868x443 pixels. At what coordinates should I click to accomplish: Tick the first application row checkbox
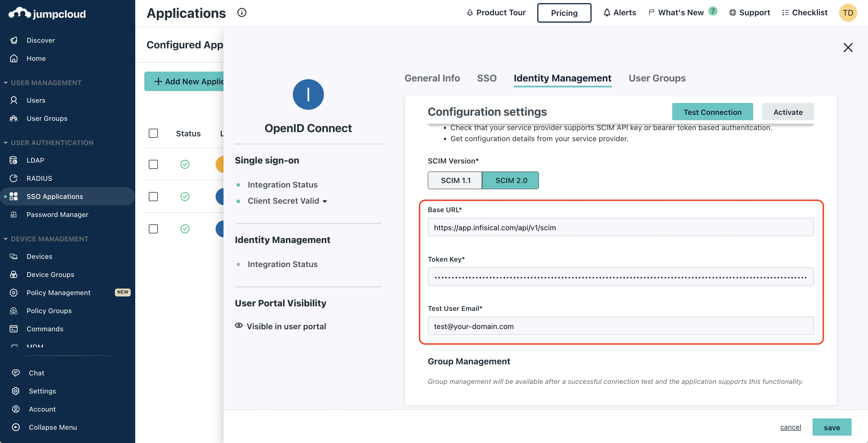[x=153, y=164]
